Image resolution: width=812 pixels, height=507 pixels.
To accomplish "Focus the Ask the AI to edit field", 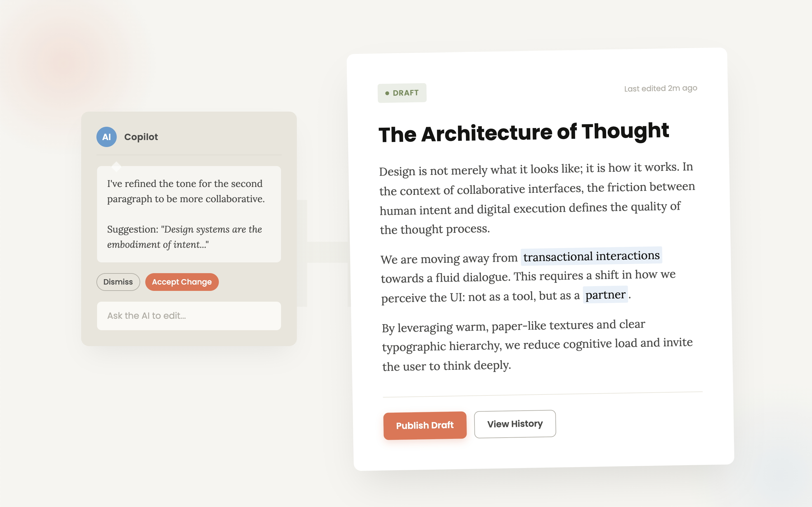I will (189, 316).
